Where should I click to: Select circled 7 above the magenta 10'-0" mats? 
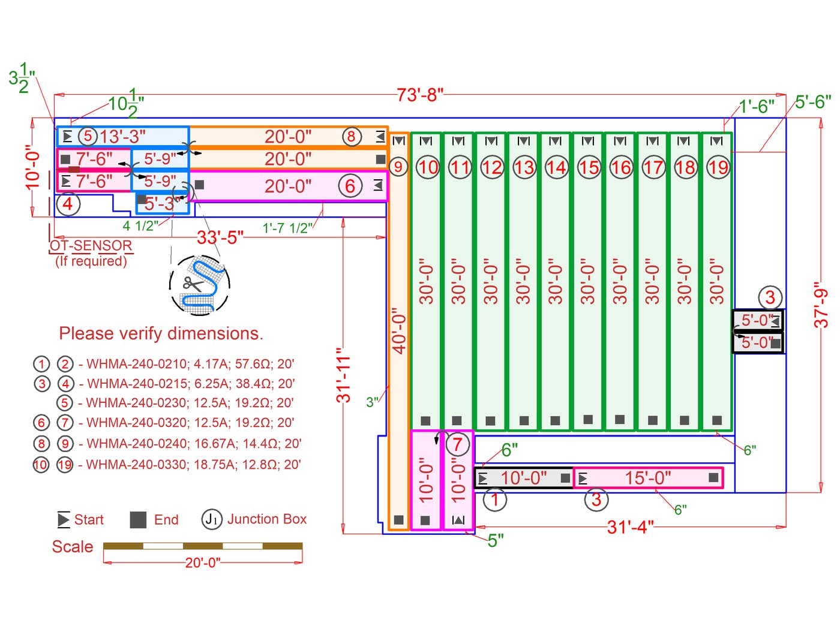coord(457,444)
